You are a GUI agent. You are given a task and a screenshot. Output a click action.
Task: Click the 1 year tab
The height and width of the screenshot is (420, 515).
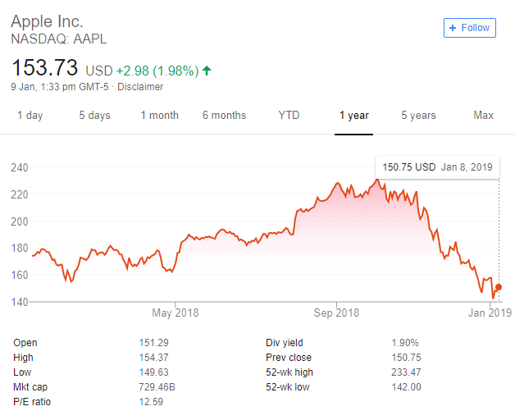point(353,116)
